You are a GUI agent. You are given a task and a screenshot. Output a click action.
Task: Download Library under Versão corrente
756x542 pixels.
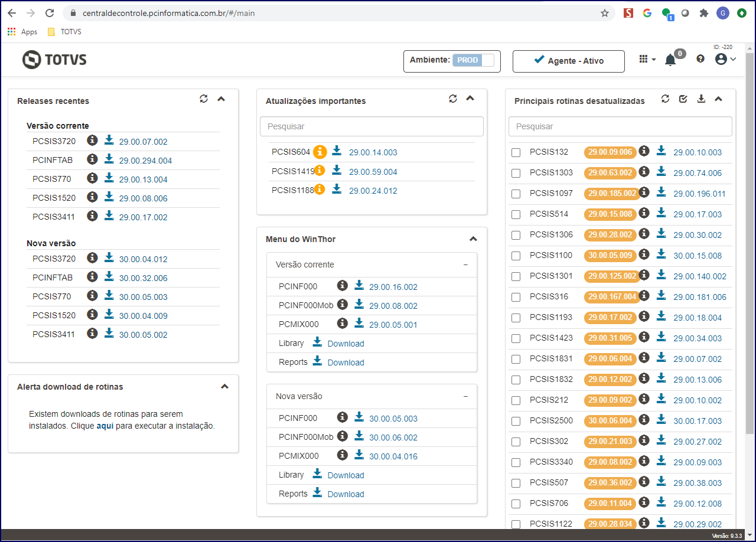click(338, 343)
